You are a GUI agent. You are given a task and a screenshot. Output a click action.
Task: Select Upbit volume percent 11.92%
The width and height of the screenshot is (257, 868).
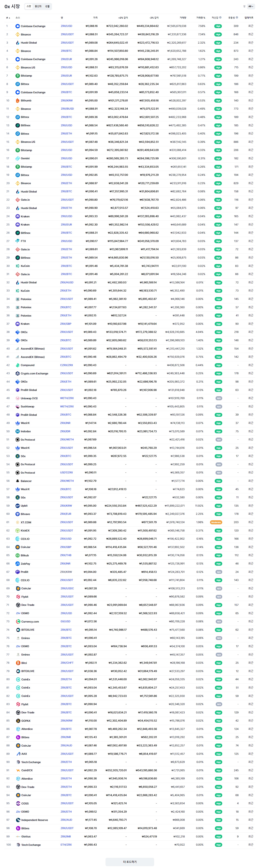coord(199,506)
